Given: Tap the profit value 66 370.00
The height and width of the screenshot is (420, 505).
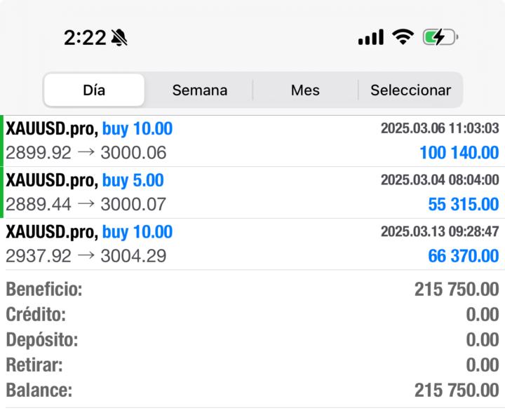Looking at the screenshot, I should [x=464, y=256].
